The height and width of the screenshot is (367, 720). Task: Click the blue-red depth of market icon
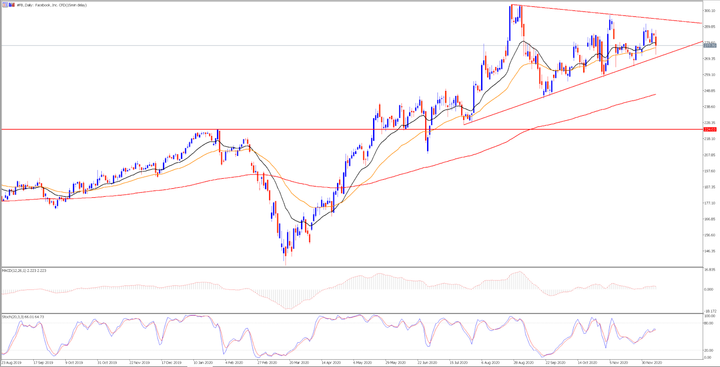point(11,5)
